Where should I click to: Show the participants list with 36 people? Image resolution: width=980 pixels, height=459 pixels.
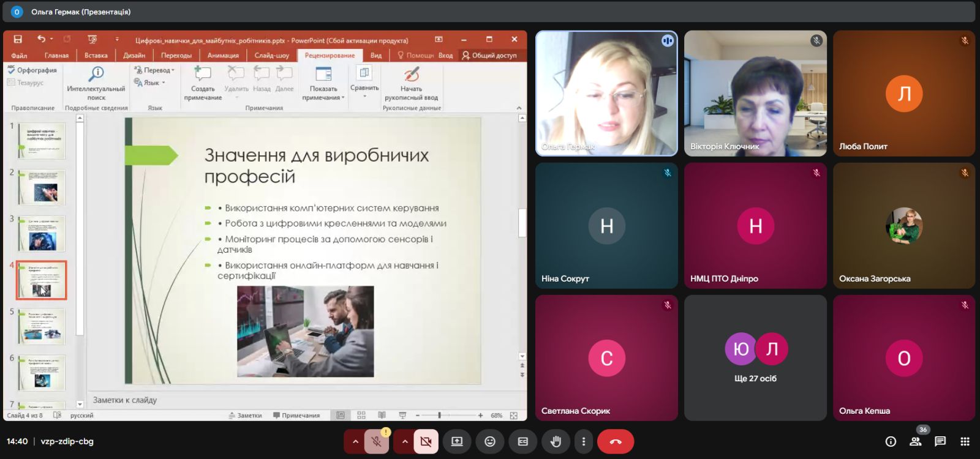[x=916, y=441]
